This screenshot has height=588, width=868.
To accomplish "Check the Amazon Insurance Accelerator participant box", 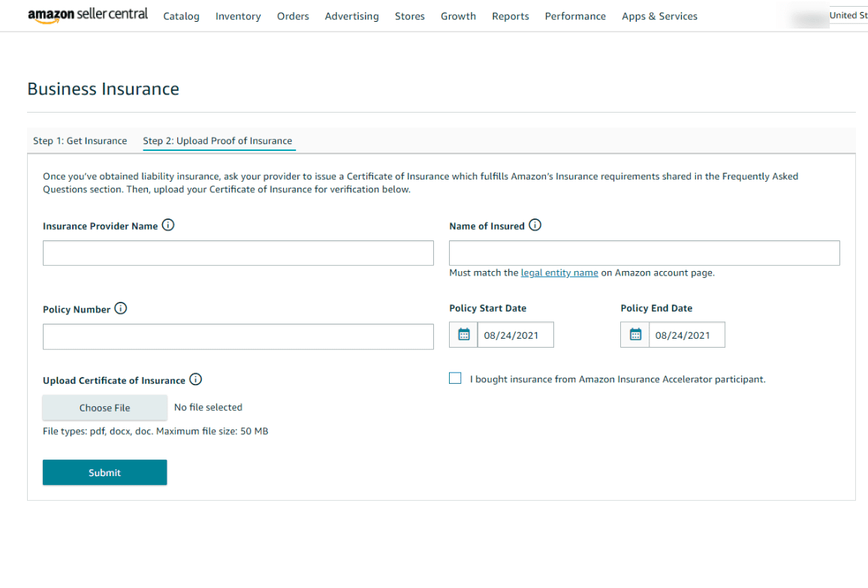I will click(455, 378).
